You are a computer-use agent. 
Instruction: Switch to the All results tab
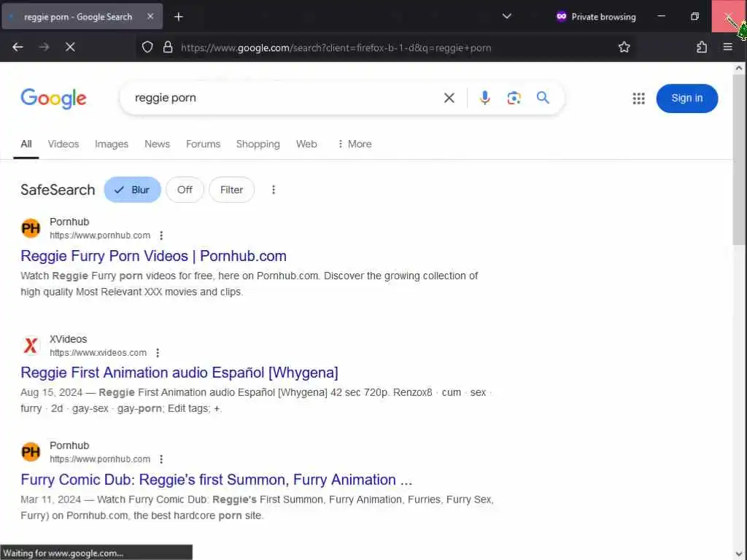click(x=26, y=144)
